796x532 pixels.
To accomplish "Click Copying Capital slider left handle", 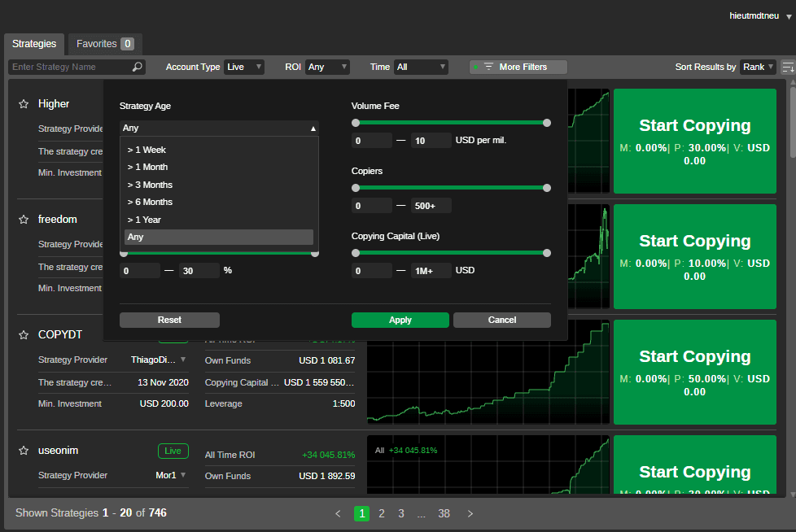I will coord(356,253).
